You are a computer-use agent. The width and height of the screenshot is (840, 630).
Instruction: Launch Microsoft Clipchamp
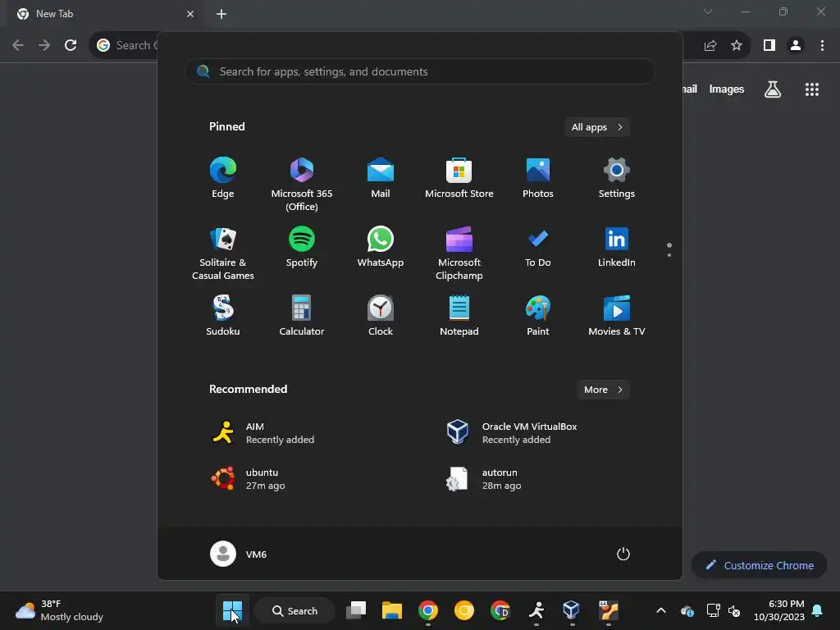pyautogui.click(x=459, y=253)
